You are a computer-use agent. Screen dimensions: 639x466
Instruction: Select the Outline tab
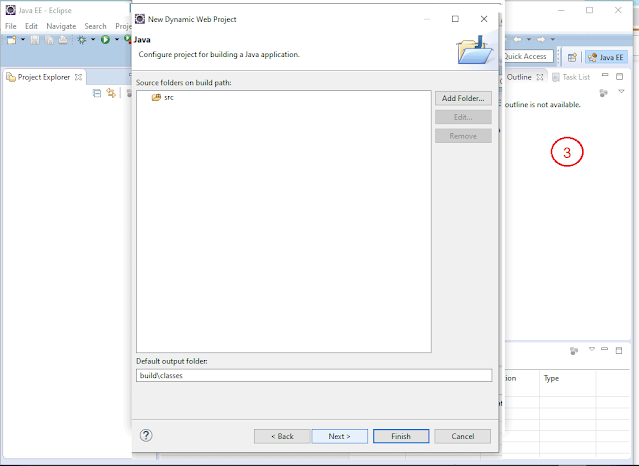click(x=519, y=77)
